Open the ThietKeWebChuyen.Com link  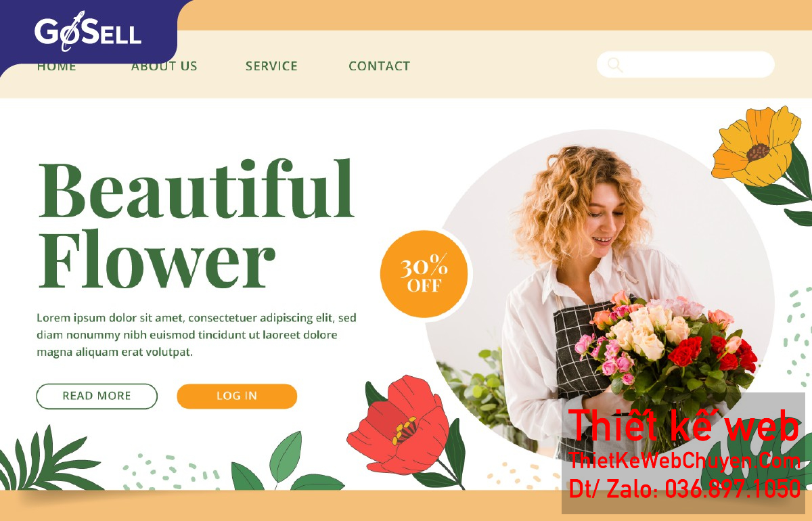[x=685, y=461]
